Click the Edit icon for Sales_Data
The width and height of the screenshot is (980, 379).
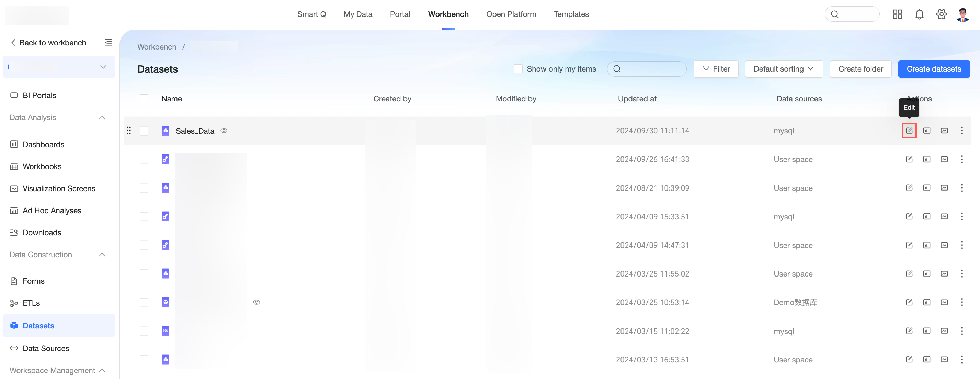click(x=909, y=131)
